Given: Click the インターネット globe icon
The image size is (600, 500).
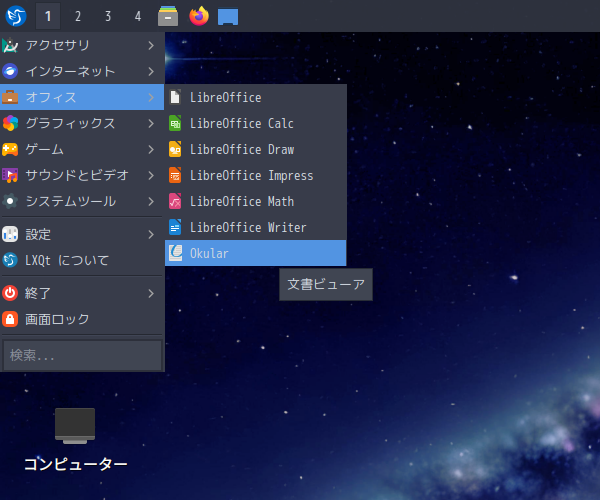Looking at the screenshot, I should coord(10,71).
